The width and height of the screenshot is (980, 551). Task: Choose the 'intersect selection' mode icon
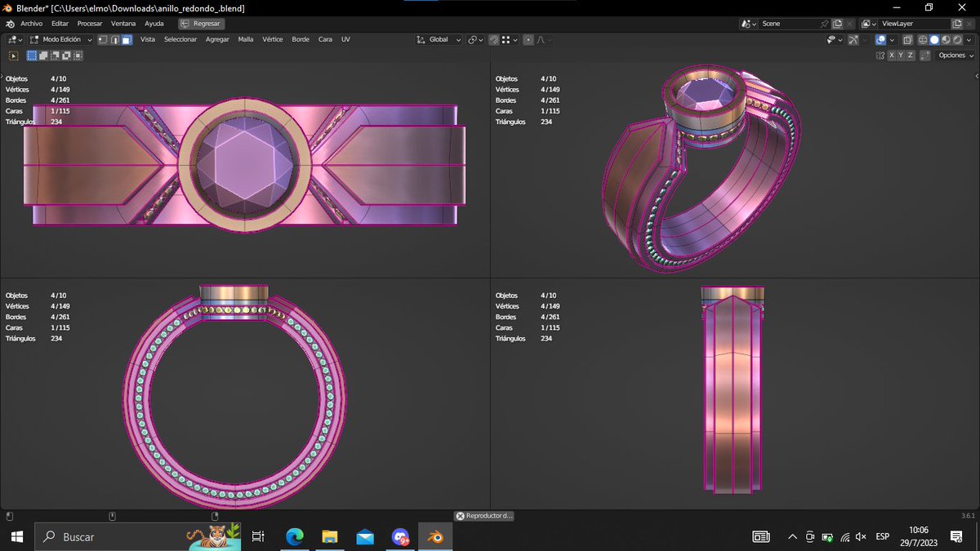pos(78,56)
